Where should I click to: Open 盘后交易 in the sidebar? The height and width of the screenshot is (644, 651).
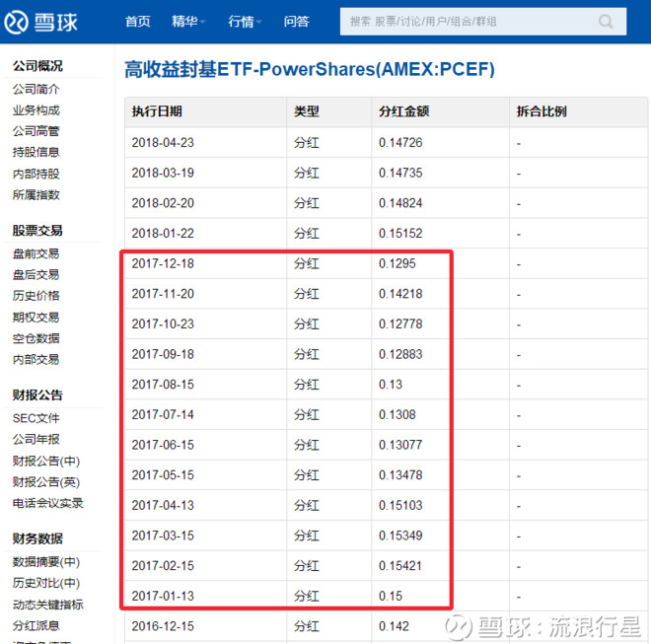click(x=36, y=274)
